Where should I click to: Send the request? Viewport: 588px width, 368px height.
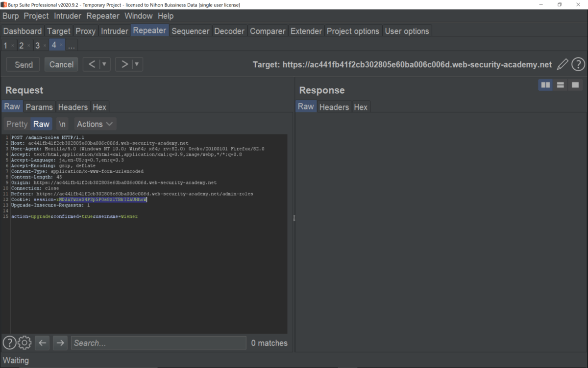click(x=24, y=64)
